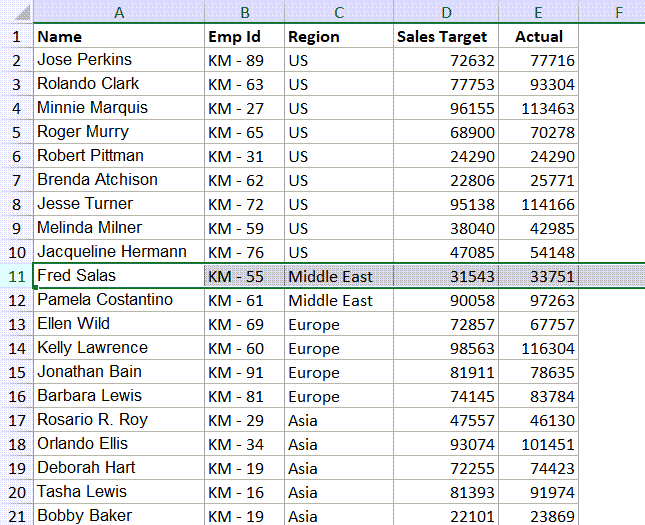Click the cell containing Fred Salas

point(118,276)
